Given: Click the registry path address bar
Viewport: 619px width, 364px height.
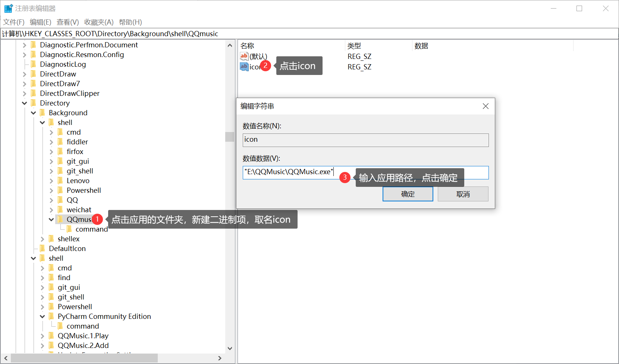Looking at the screenshot, I should coord(309,34).
